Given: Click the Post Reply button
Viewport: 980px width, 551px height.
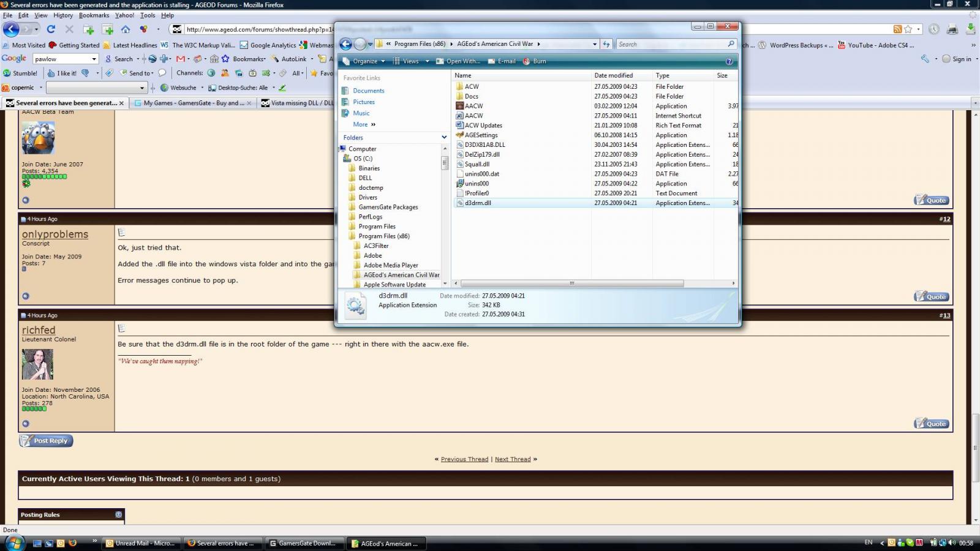Looking at the screenshot, I should (46, 441).
